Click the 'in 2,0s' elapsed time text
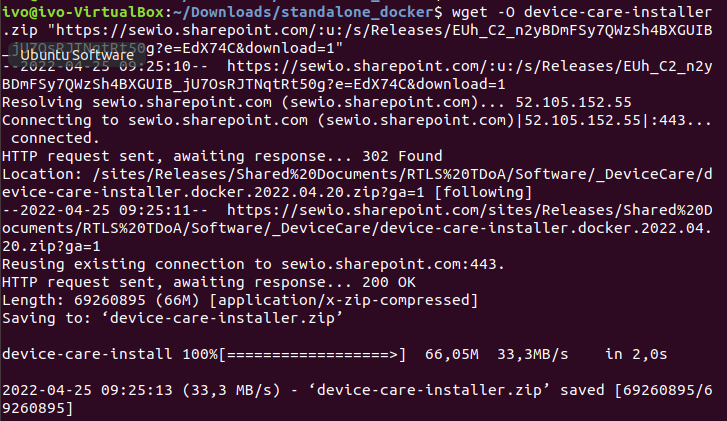 [636, 355]
